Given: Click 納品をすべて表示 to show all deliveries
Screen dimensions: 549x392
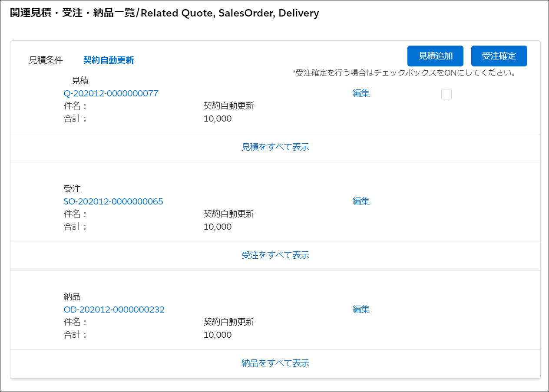Looking at the screenshot, I should pos(274,363).
